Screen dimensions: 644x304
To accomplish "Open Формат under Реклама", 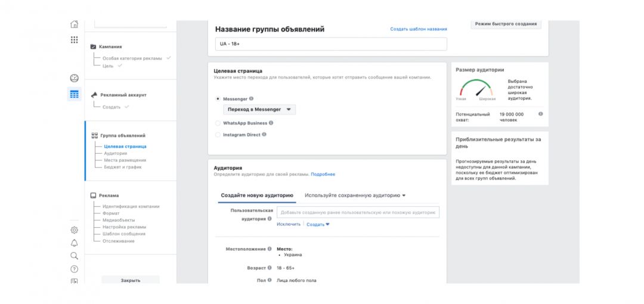I will click(111, 213).
